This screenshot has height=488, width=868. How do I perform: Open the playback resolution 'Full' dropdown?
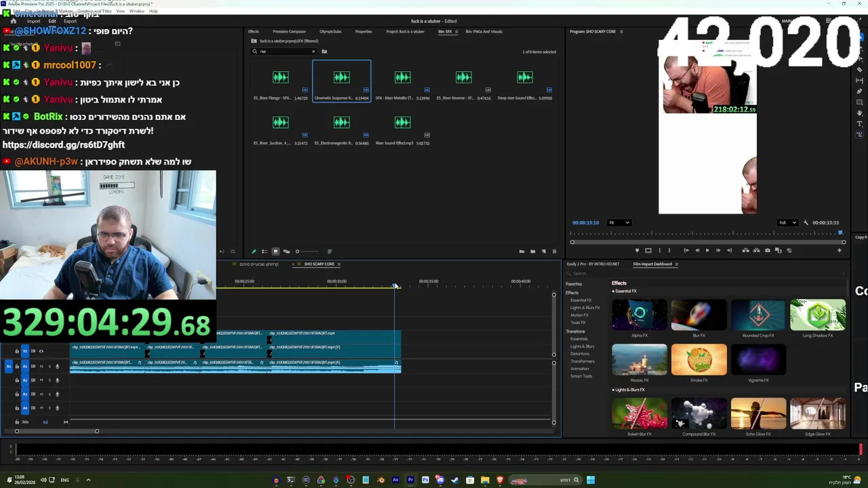[x=788, y=222]
